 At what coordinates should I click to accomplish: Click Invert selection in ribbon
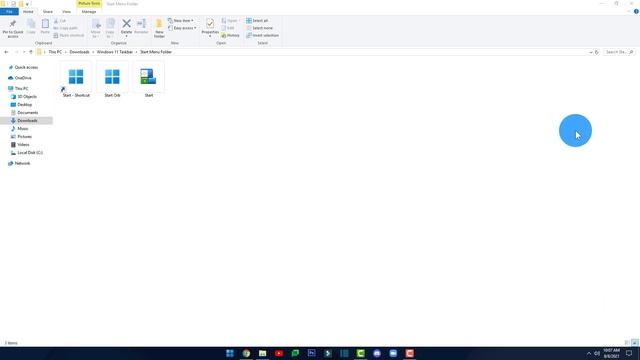262,36
